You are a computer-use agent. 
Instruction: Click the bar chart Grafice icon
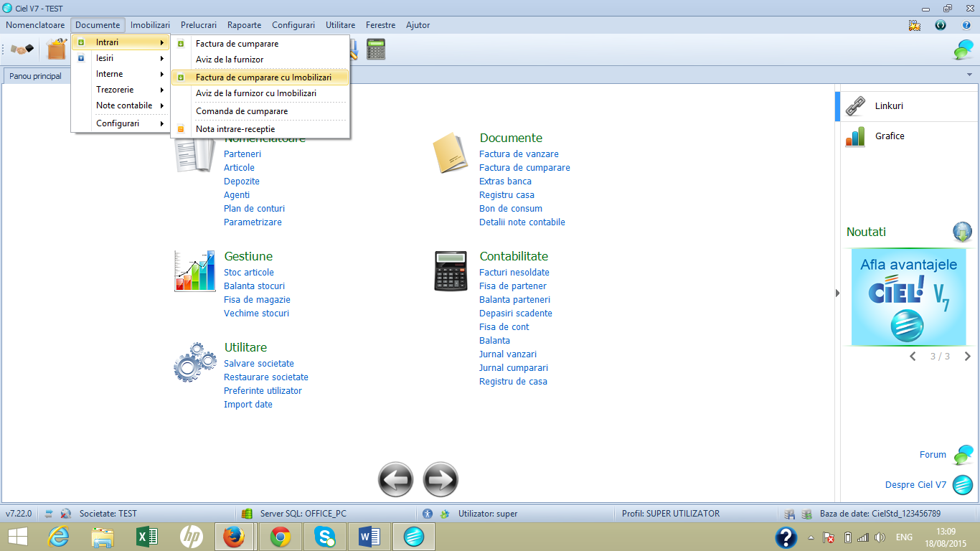click(x=855, y=136)
